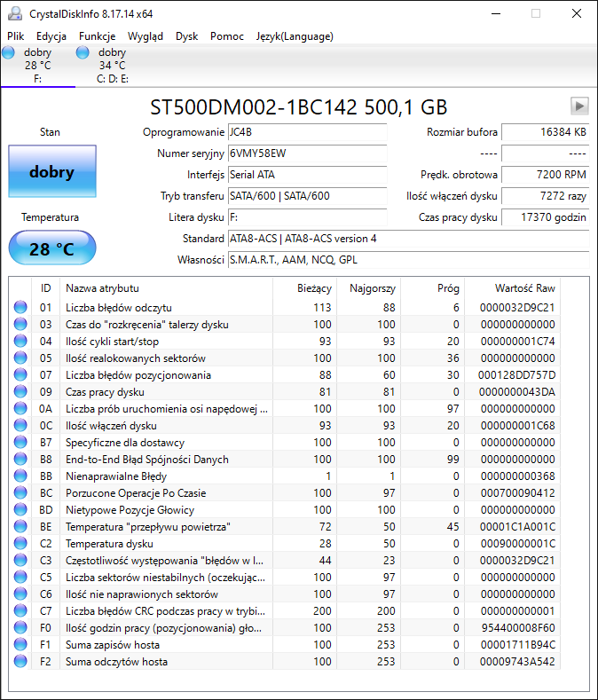The image size is (598, 700).
Task: Click the Interfejs field Serial ATA
Action: [x=307, y=175]
